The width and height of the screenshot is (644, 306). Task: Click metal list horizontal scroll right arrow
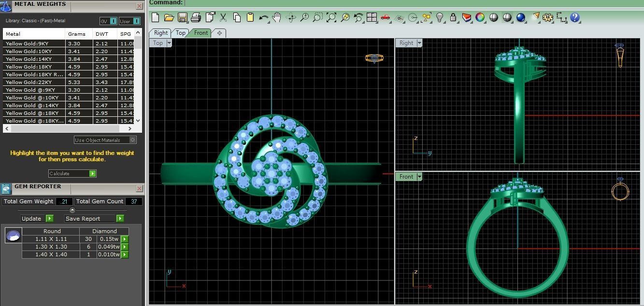click(130, 128)
